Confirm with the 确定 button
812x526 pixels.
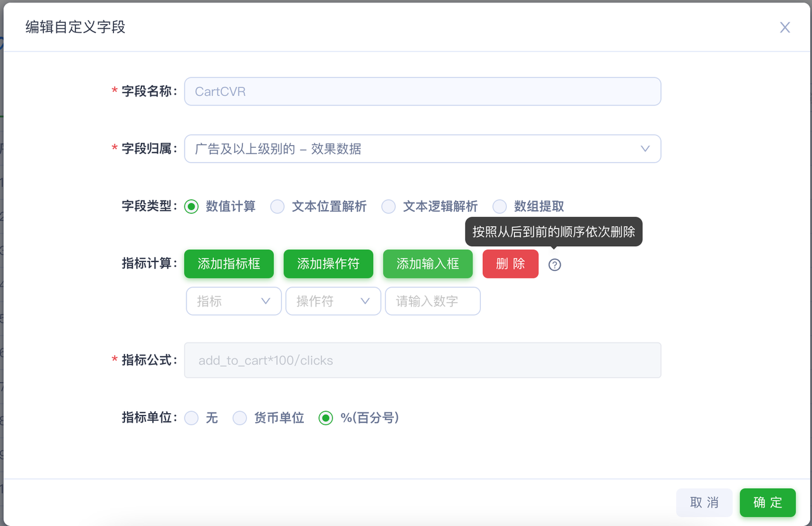click(x=768, y=503)
